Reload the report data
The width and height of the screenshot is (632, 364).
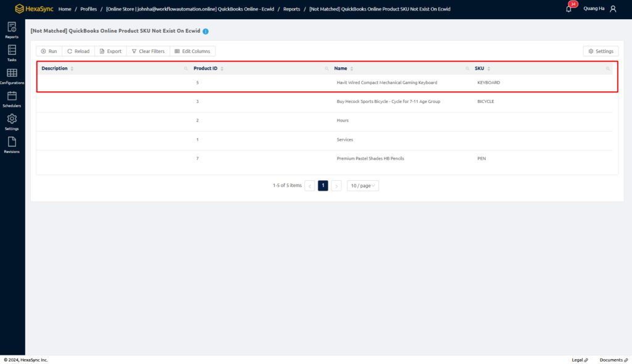tap(78, 51)
